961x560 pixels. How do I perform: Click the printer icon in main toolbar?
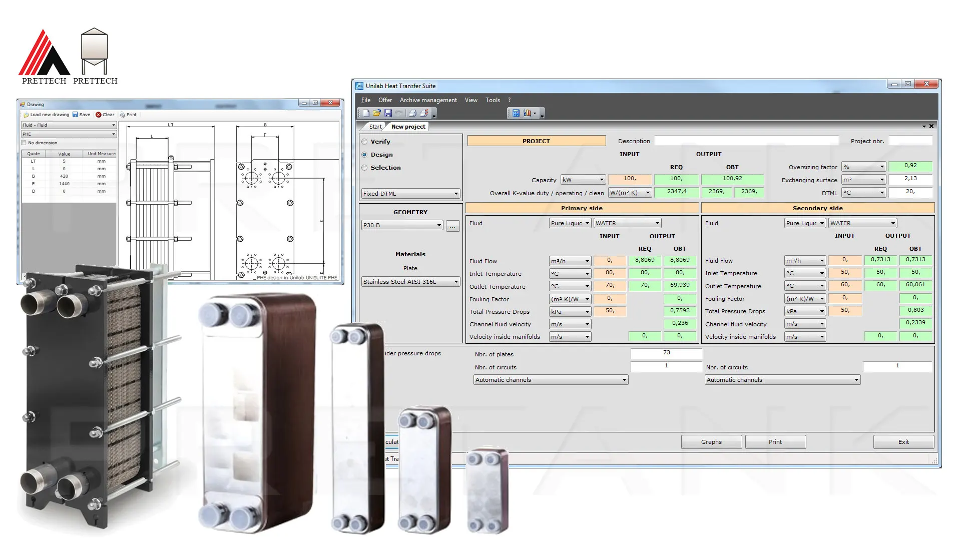click(x=412, y=114)
